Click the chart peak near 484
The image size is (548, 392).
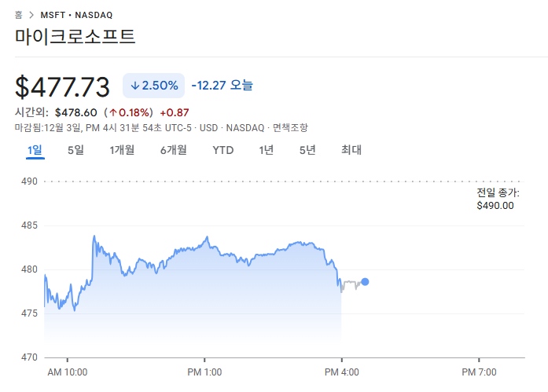pyautogui.click(x=94, y=236)
